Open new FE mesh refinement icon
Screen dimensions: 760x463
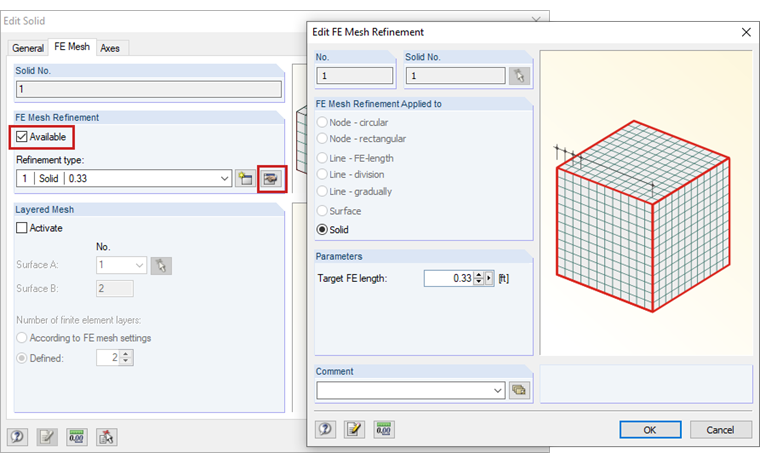click(x=245, y=178)
